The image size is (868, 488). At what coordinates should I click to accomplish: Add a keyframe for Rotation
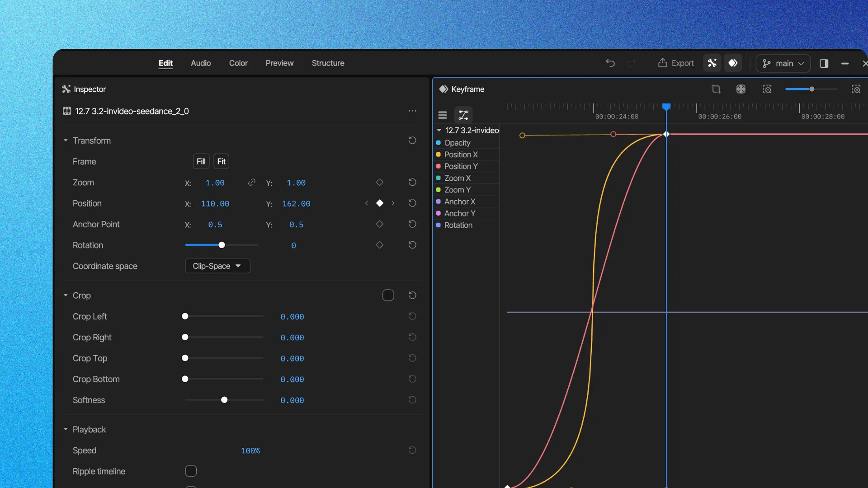coord(380,245)
